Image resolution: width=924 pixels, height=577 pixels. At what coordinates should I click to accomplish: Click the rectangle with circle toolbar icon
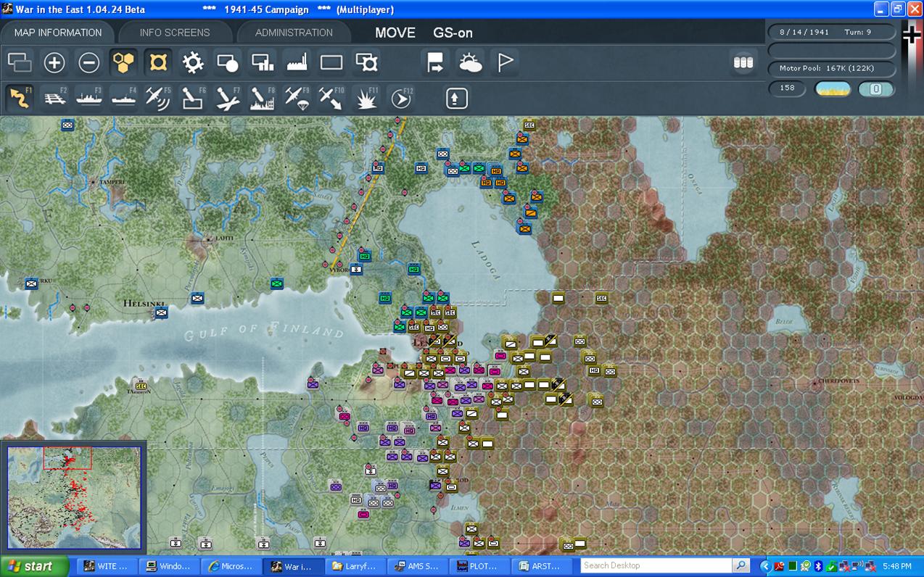[x=228, y=63]
